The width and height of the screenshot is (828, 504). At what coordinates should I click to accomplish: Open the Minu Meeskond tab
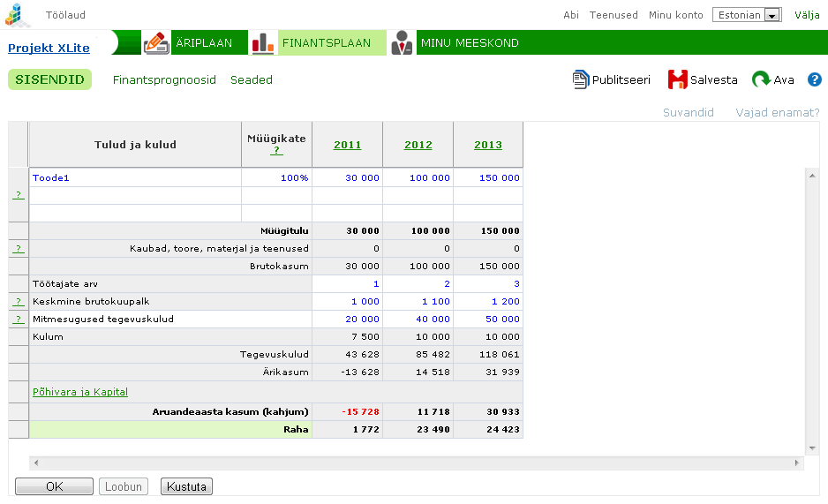[470, 42]
